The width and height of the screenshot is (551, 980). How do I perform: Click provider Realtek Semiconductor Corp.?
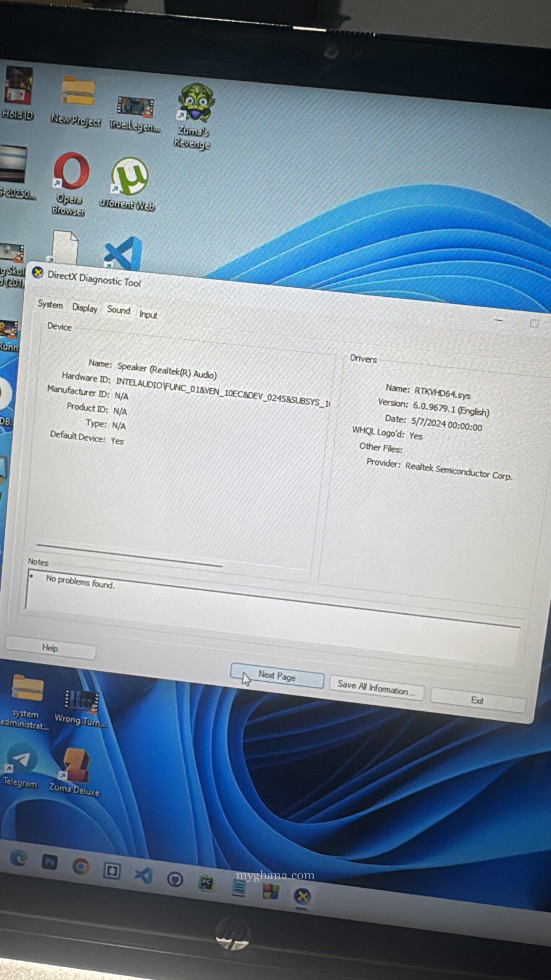click(x=458, y=471)
